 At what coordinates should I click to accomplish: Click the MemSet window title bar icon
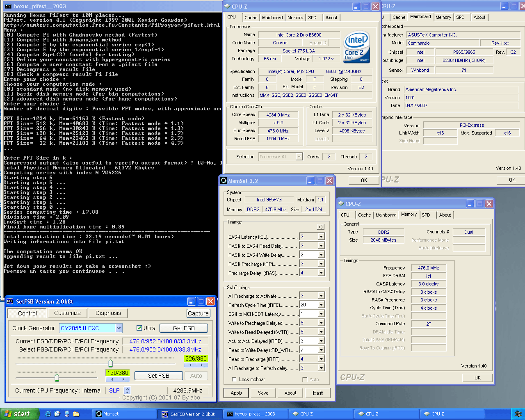point(224,180)
